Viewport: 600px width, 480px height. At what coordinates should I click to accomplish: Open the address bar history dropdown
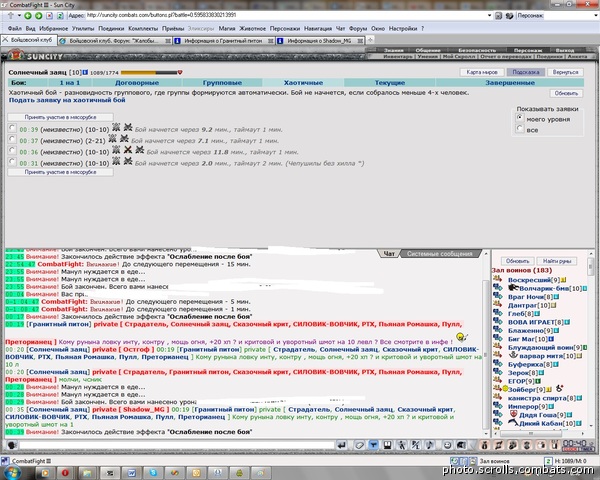(489, 16)
